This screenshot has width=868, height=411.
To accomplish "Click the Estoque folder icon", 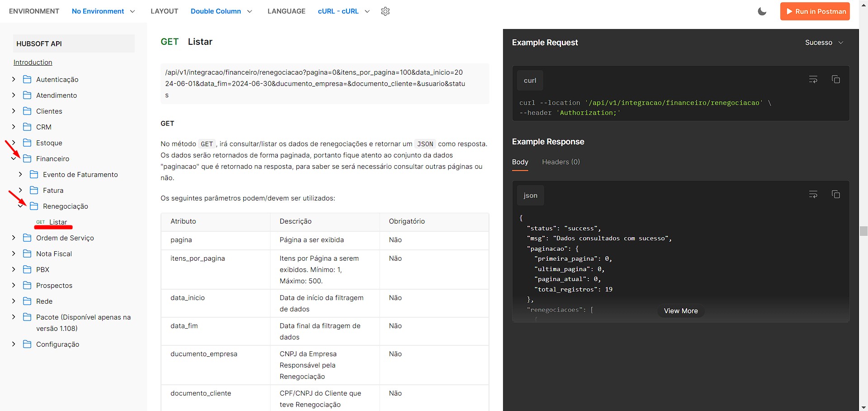I will click(x=27, y=143).
